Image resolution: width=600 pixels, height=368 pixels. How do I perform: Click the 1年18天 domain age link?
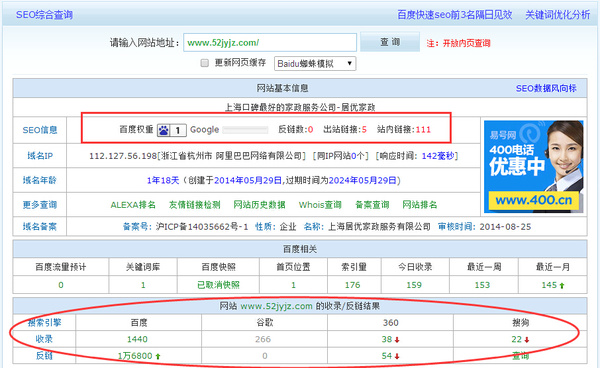coord(163,180)
